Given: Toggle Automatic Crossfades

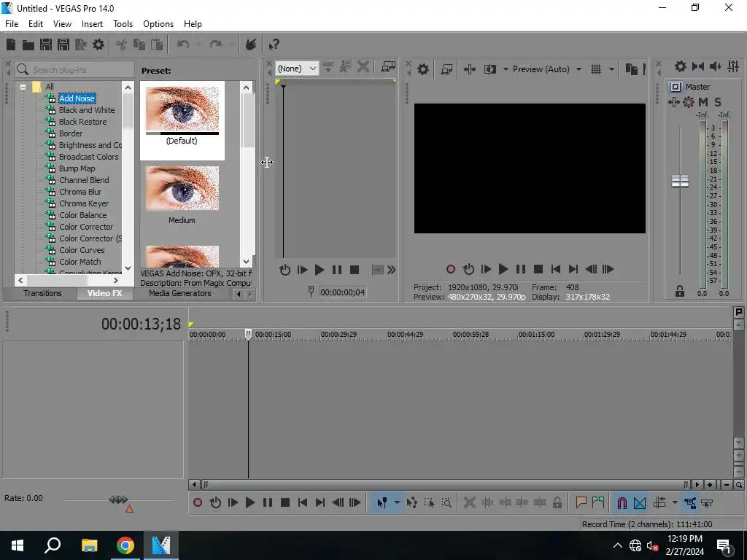Looking at the screenshot, I should [640, 503].
